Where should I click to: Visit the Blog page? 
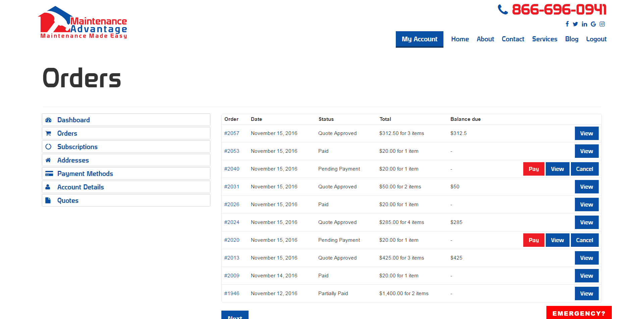pos(572,39)
